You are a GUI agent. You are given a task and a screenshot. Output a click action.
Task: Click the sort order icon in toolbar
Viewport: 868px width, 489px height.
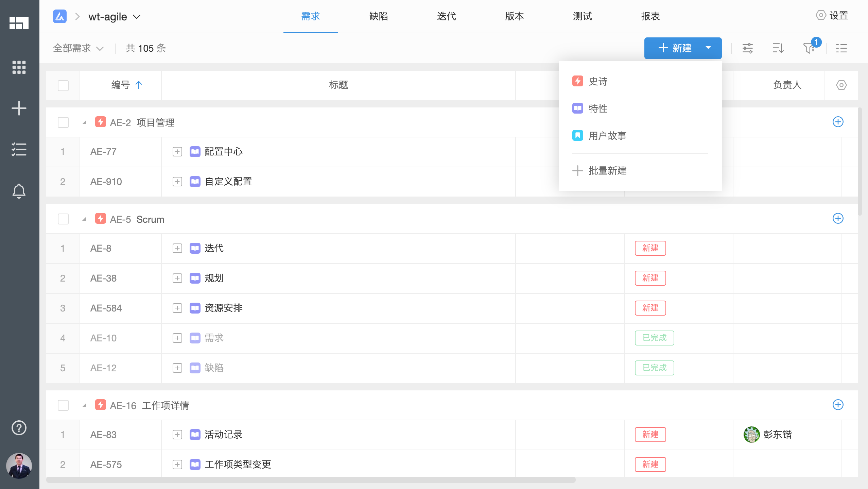click(778, 48)
